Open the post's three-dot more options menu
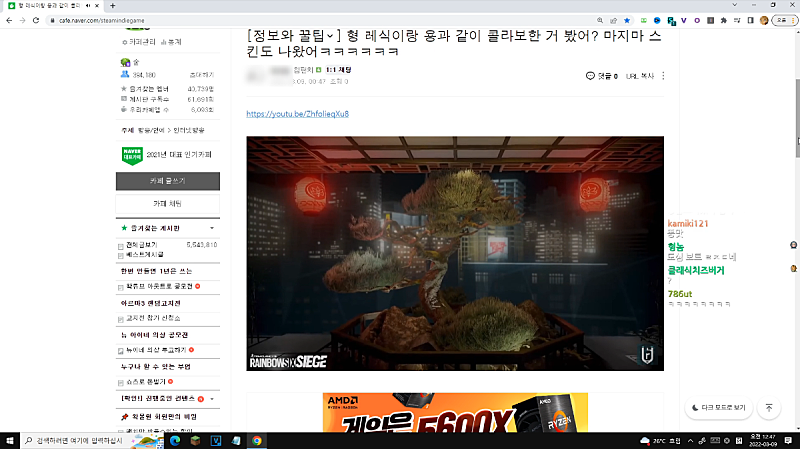 (x=663, y=76)
